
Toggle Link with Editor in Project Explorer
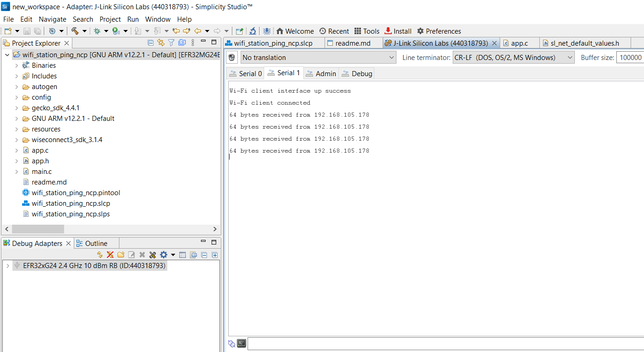[x=160, y=43]
